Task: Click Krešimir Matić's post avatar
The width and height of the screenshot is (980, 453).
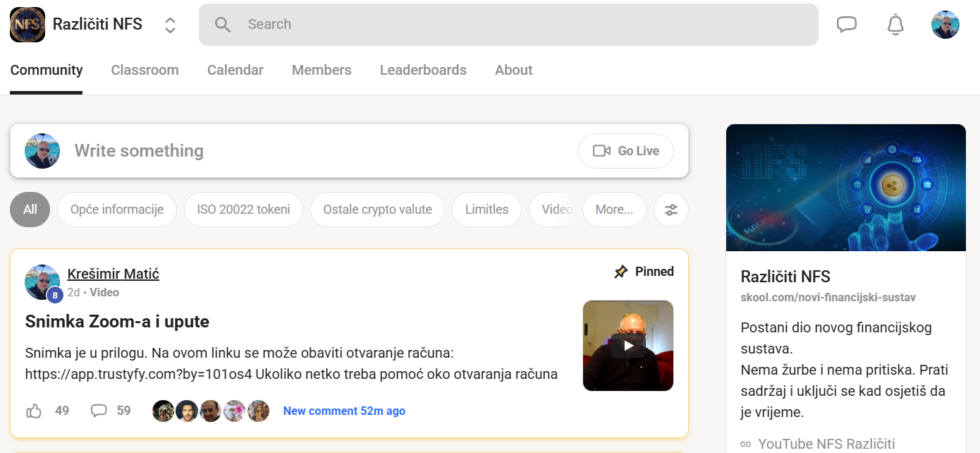Action: pyautogui.click(x=42, y=282)
